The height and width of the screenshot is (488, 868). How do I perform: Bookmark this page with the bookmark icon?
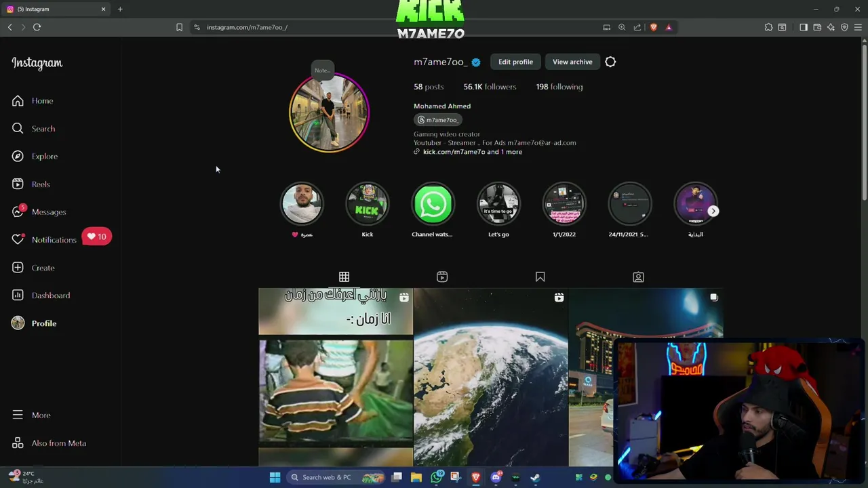tap(179, 27)
